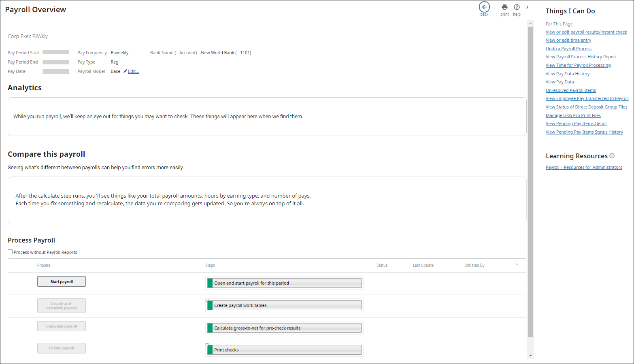Click the Open and start payroll step bar
Viewport: 634px width, 364px height.
(x=284, y=283)
